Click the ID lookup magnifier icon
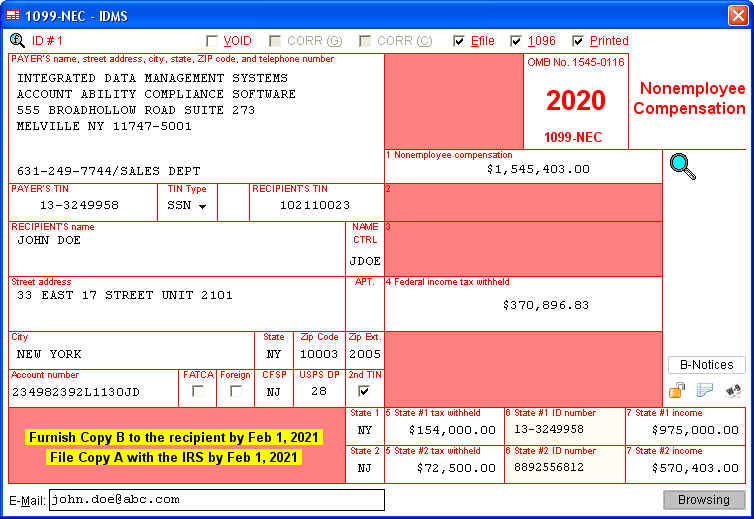 17,41
